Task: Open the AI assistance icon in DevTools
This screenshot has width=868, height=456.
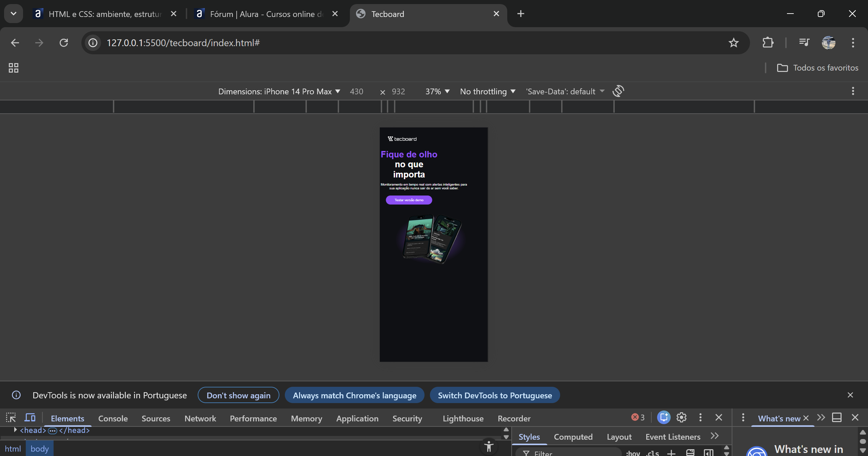Action: (x=663, y=418)
